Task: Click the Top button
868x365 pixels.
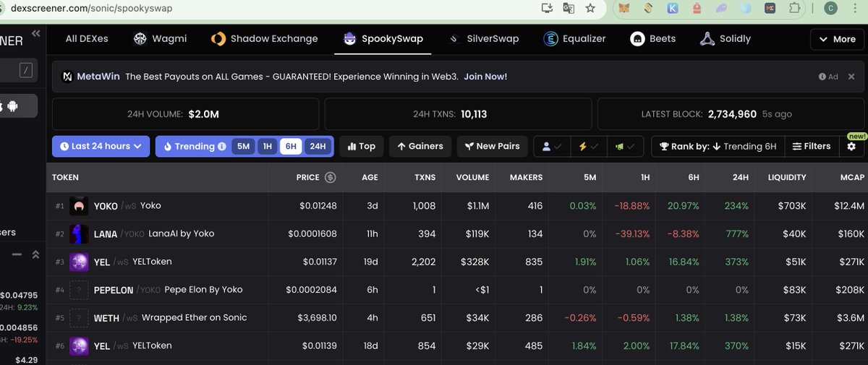Action: 361,146
